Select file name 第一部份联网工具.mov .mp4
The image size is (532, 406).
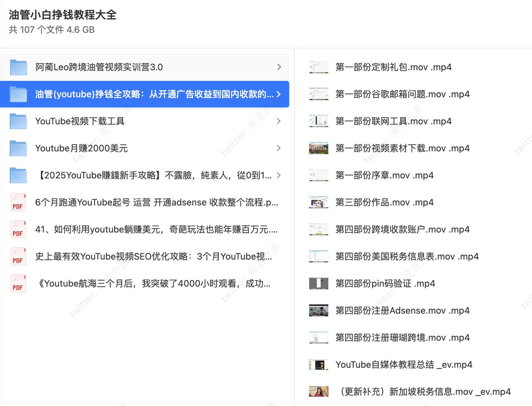pos(394,121)
